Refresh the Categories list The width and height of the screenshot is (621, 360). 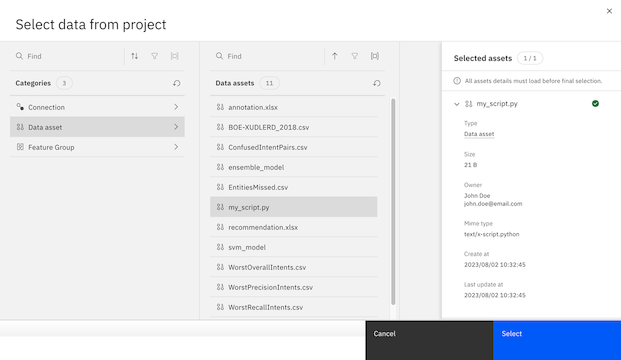click(177, 83)
